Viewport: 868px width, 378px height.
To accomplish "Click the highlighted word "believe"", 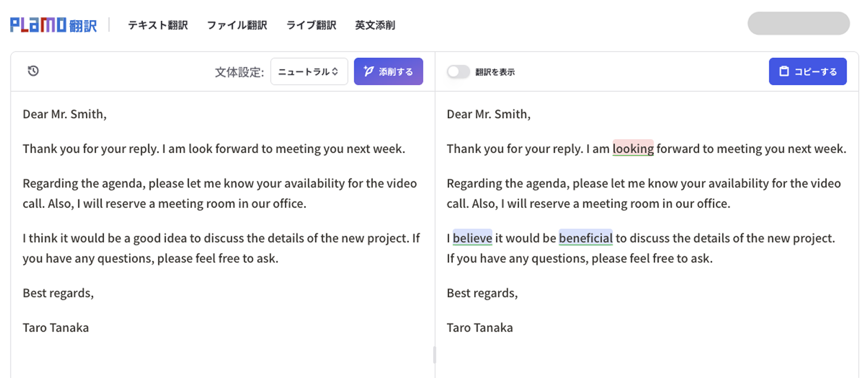I will [x=473, y=237].
